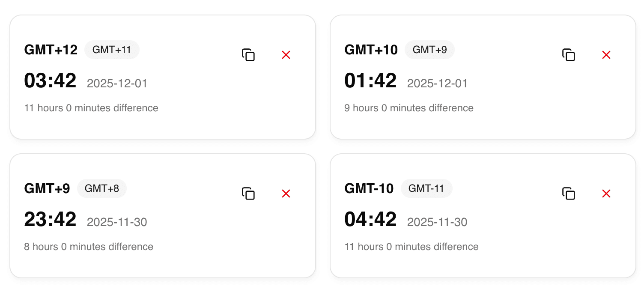644x286 pixels.
Task: Click the 2025-12-01 date beside 03:42
Action: tap(117, 83)
